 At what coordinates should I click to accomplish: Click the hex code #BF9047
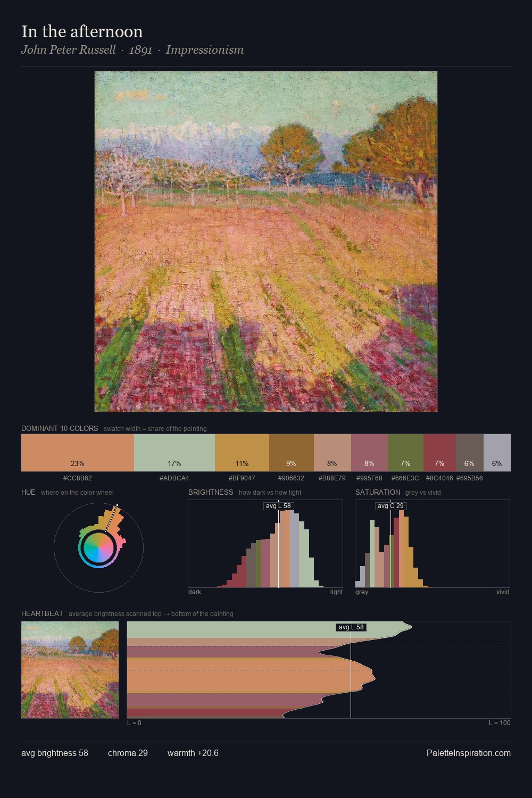pos(242,478)
